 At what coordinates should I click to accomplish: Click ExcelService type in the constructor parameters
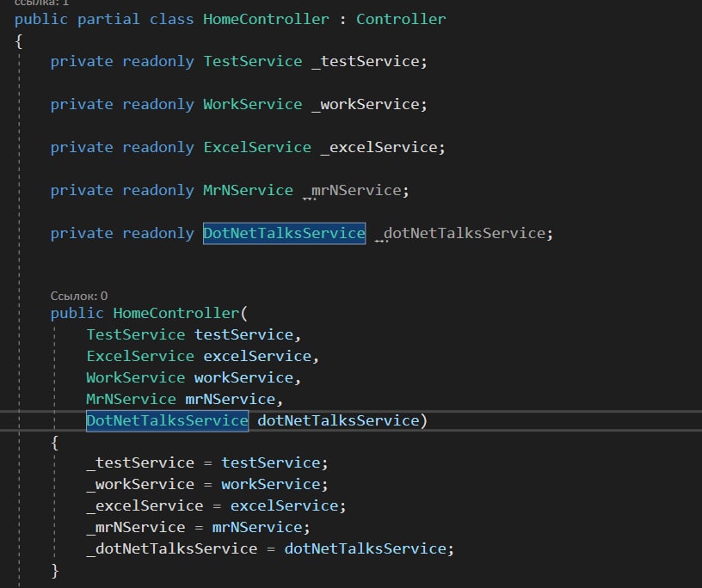point(140,356)
